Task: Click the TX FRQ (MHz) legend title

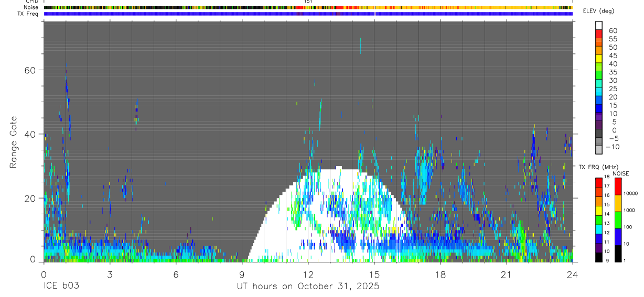Action: click(x=598, y=167)
